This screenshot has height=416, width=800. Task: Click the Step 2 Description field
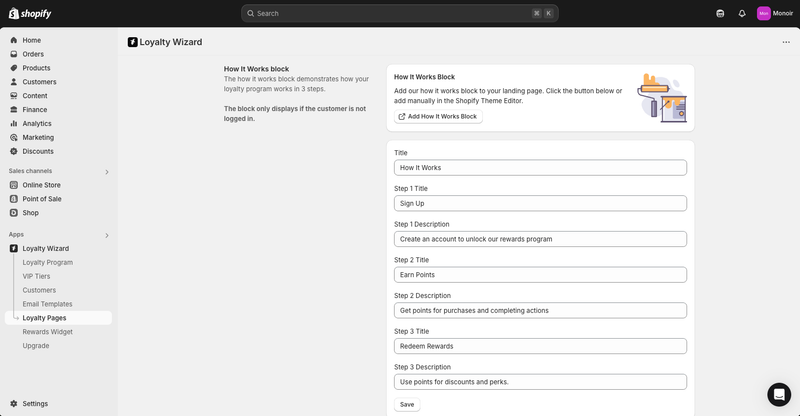540,310
